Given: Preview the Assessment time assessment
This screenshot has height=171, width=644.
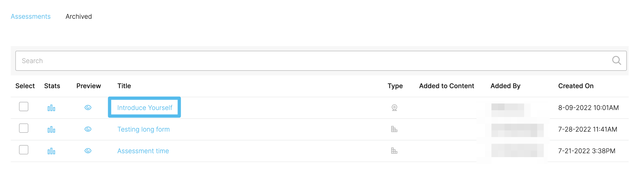Looking at the screenshot, I should [88, 151].
